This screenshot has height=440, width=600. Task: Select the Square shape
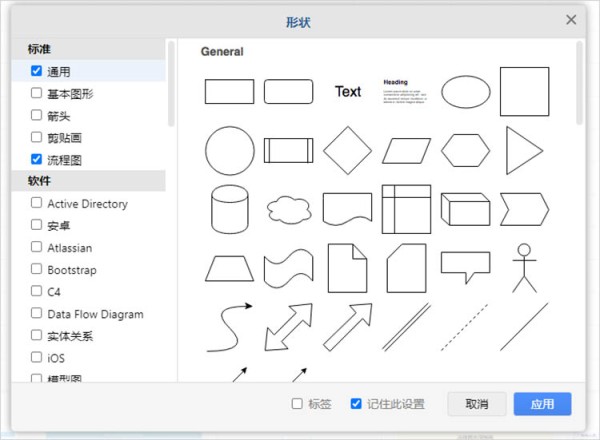coord(525,91)
